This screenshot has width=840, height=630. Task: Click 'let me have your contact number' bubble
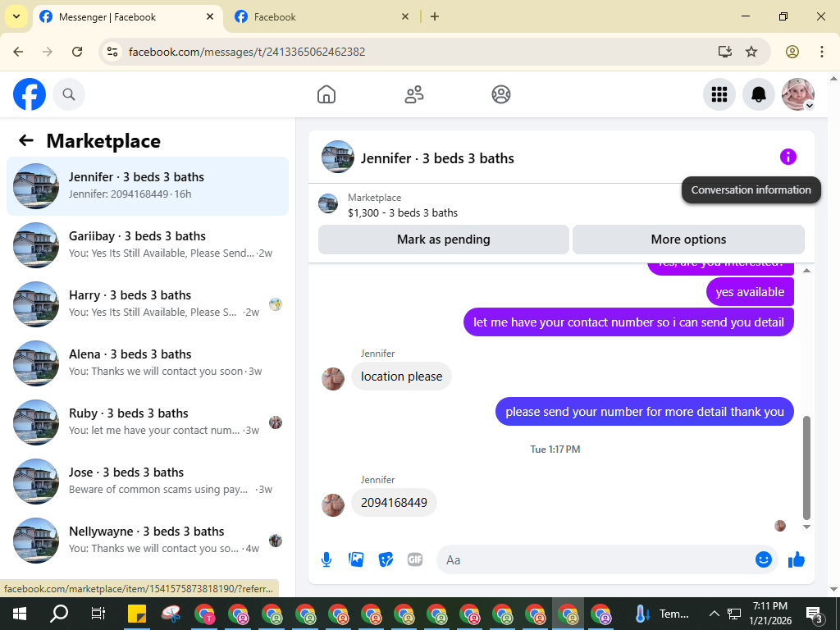pos(628,322)
